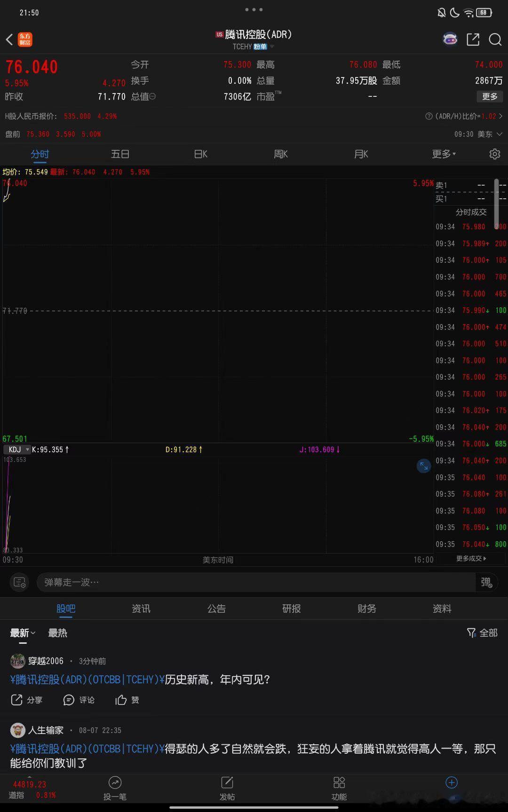This screenshot has width=508, height=812.
Task: Open 发帖 compose icon
Action: 227,788
